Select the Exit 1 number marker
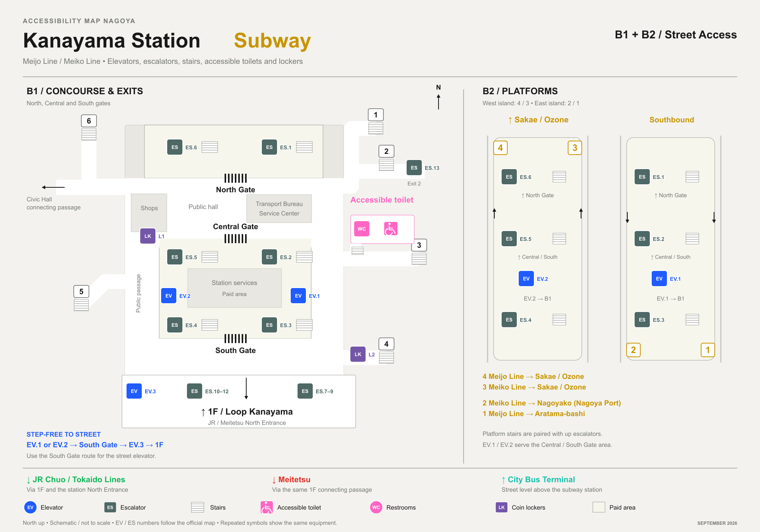Image resolution: width=760 pixels, height=532 pixels. tap(376, 115)
